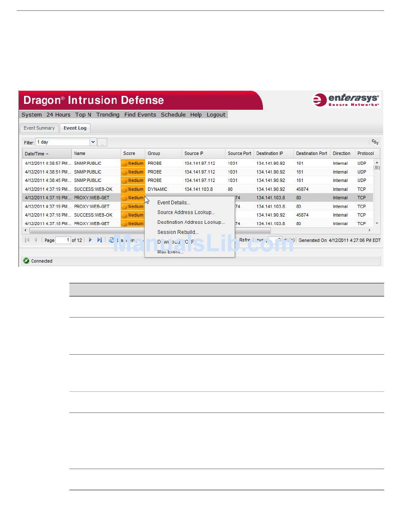This screenshot has height=532, width=401.
Task: Sort by the Protocol column header
Action: click(x=366, y=154)
